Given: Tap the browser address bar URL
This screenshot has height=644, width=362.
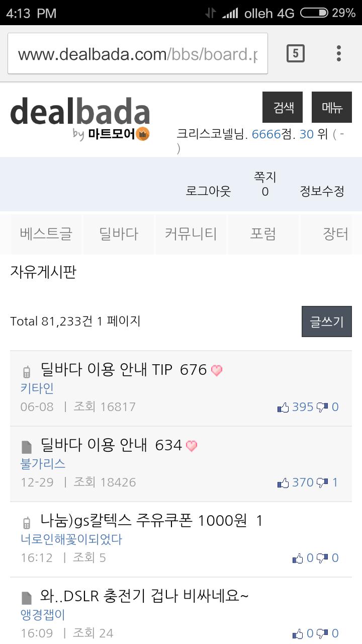Looking at the screenshot, I should point(137,54).
